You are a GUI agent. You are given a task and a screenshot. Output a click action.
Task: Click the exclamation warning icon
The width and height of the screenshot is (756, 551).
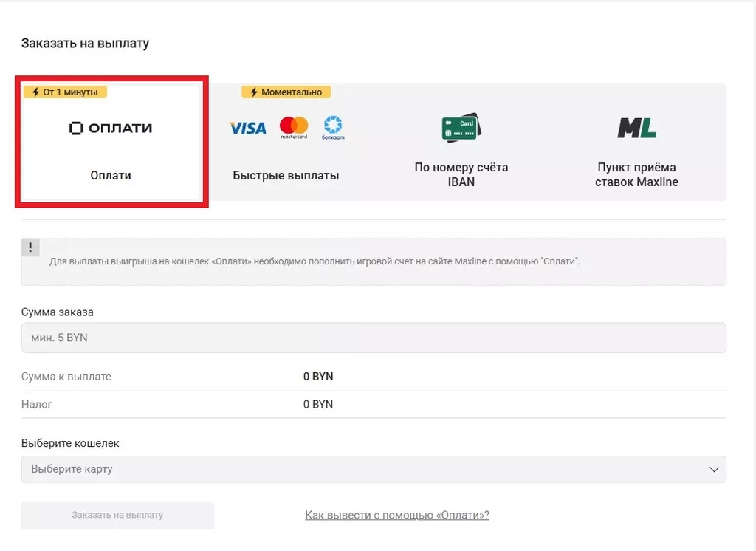(30, 247)
